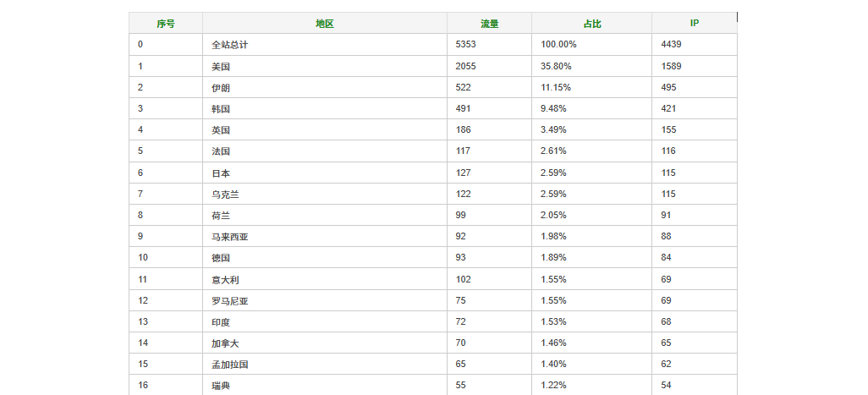Viewport: 868px width, 395px height.
Task: Click the IP column header
Action: click(x=695, y=23)
